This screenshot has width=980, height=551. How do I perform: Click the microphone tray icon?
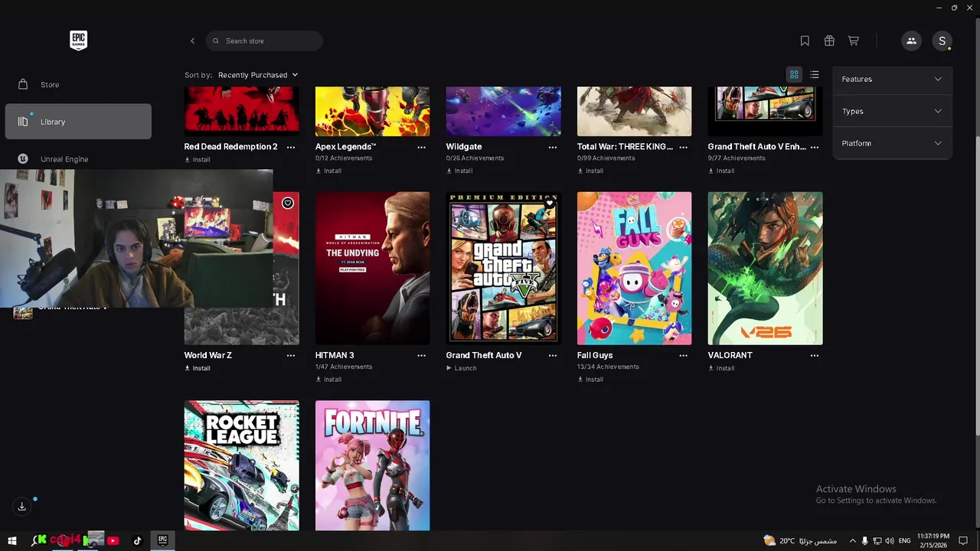(865, 541)
